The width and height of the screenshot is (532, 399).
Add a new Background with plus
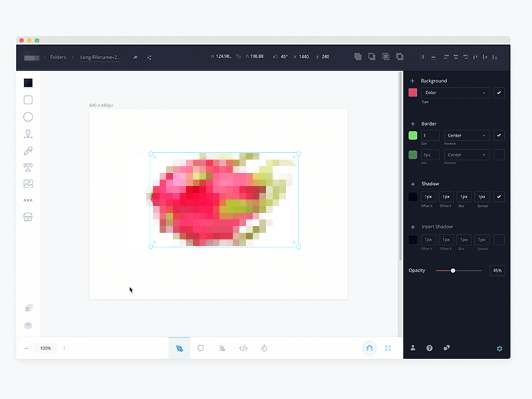coord(412,80)
